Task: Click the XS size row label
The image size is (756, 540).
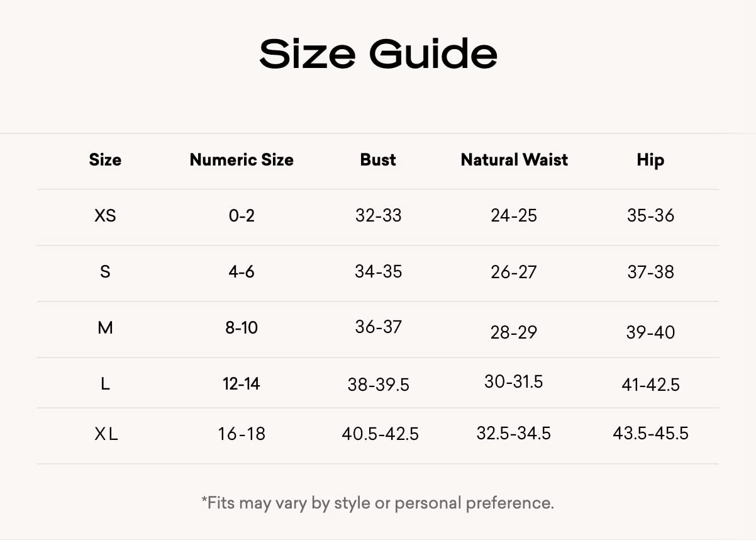Action: point(105,216)
